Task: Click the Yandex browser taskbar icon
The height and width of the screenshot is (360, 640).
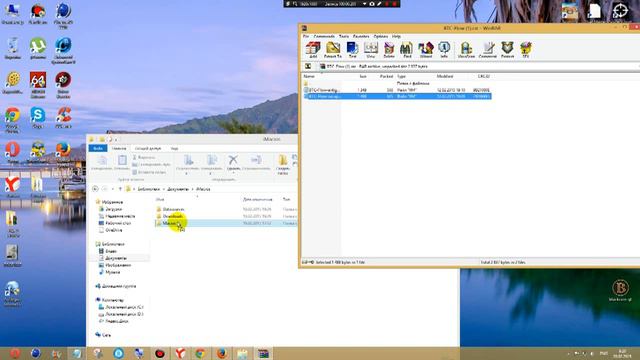Action: [180, 353]
